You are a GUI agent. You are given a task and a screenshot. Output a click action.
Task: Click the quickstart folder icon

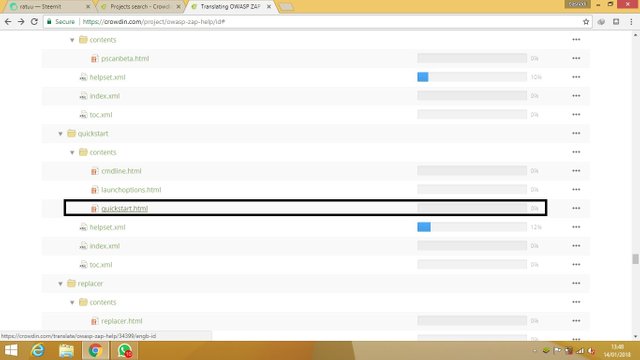click(71, 133)
